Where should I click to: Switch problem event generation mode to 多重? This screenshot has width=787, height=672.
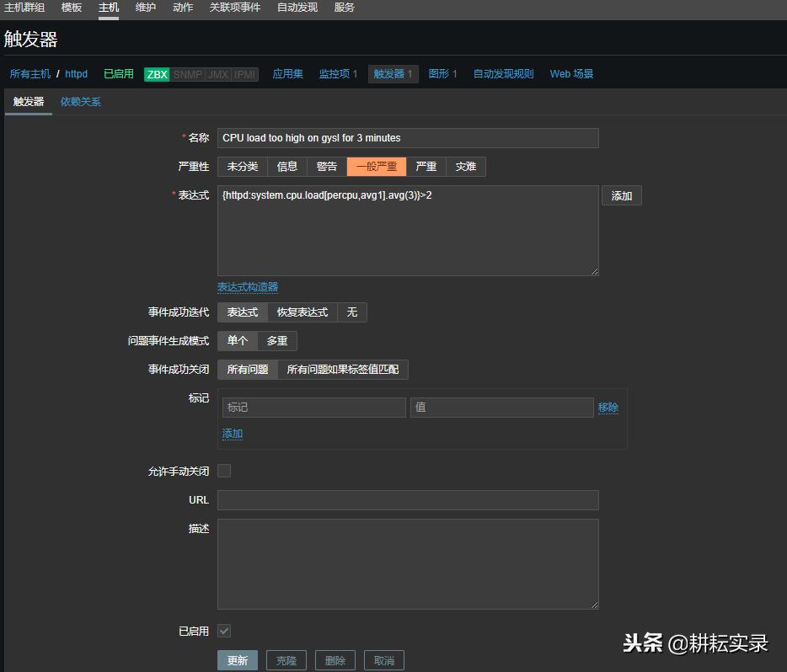click(278, 341)
